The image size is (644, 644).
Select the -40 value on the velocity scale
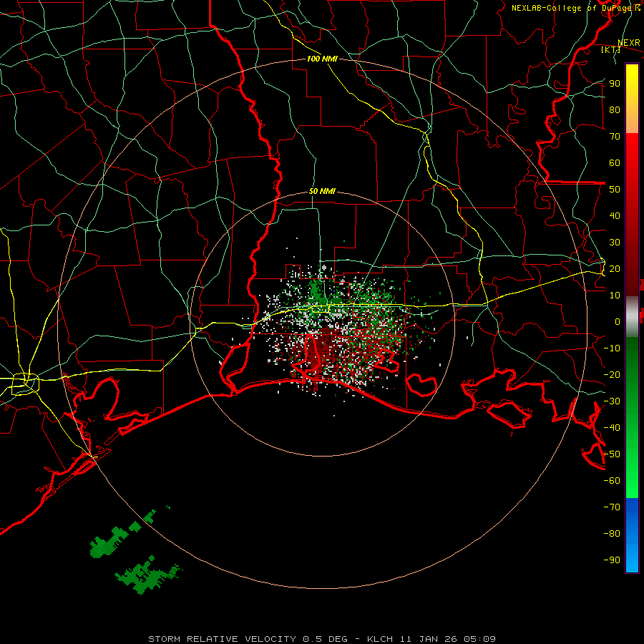(612, 428)
